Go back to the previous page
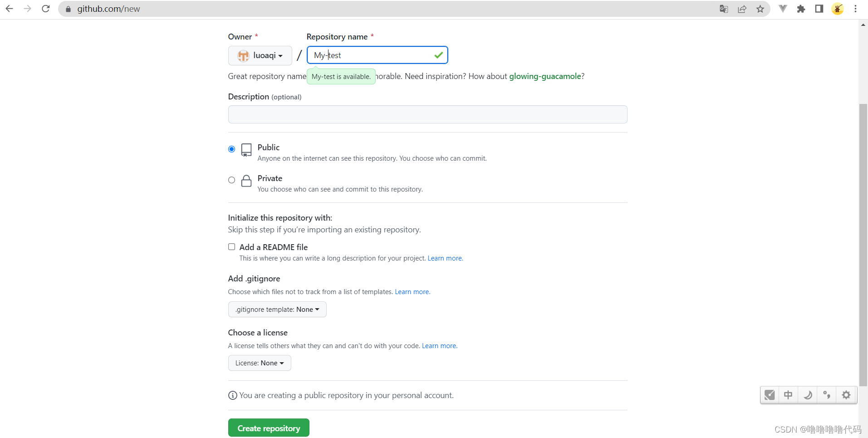Screen dimensions: 868x438 (9, 9)
